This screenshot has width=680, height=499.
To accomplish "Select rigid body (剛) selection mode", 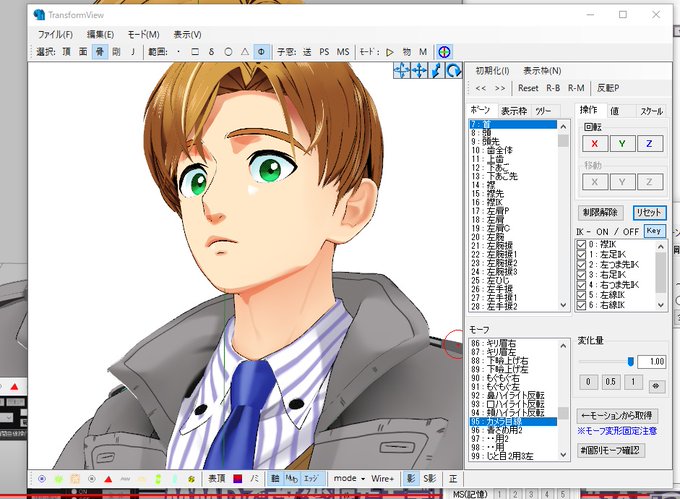I will coord(116,52).
